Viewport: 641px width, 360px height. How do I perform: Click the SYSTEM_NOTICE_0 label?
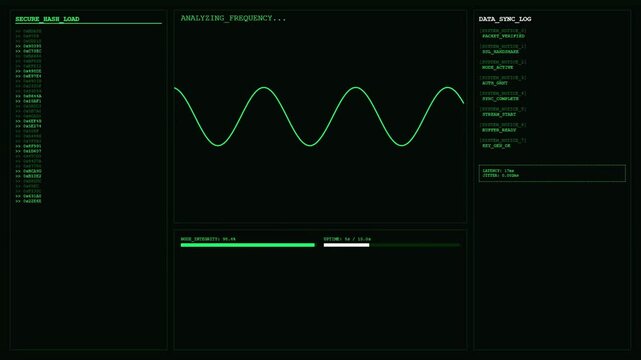[x=503, y=31]
